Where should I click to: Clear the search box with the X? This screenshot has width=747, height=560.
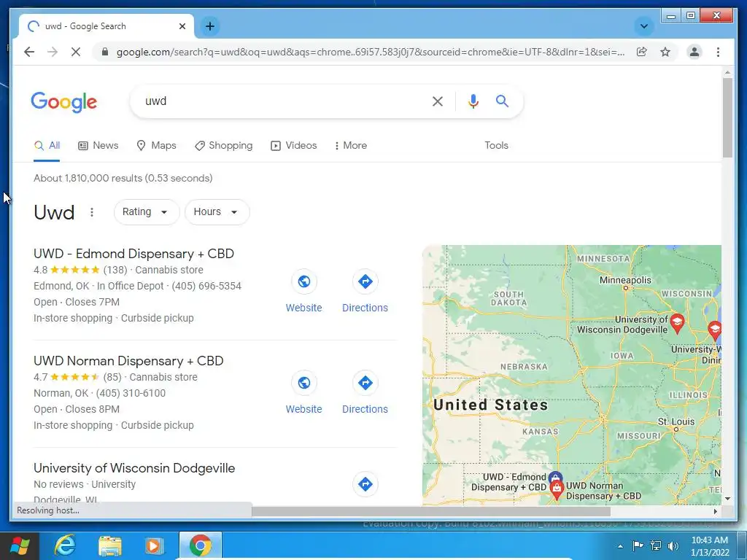point(438,101)
